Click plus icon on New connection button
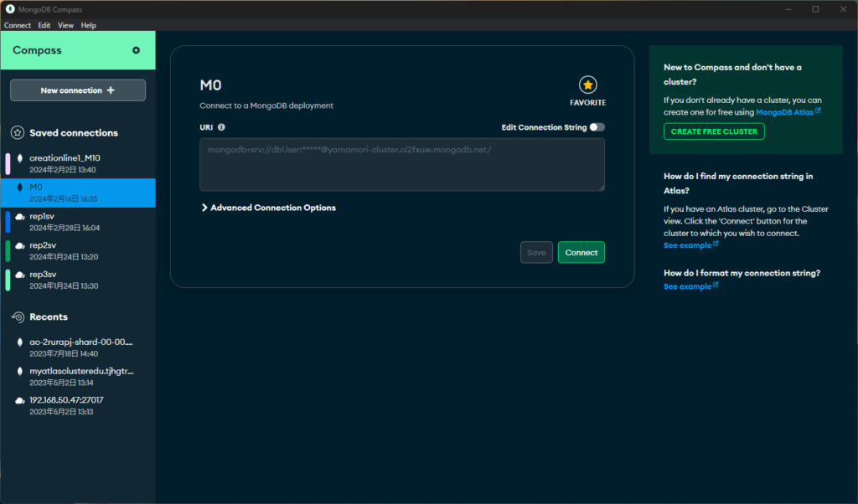The width and height of the screenshot is (858, 504). [x=111, y=90]
